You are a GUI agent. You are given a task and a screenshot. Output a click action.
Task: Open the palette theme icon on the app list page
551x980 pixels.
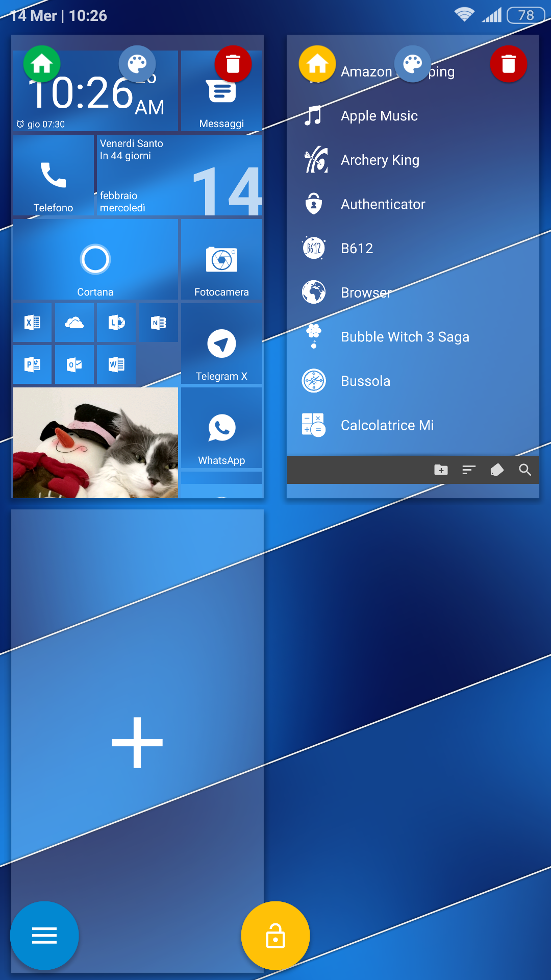click(413, 64)
